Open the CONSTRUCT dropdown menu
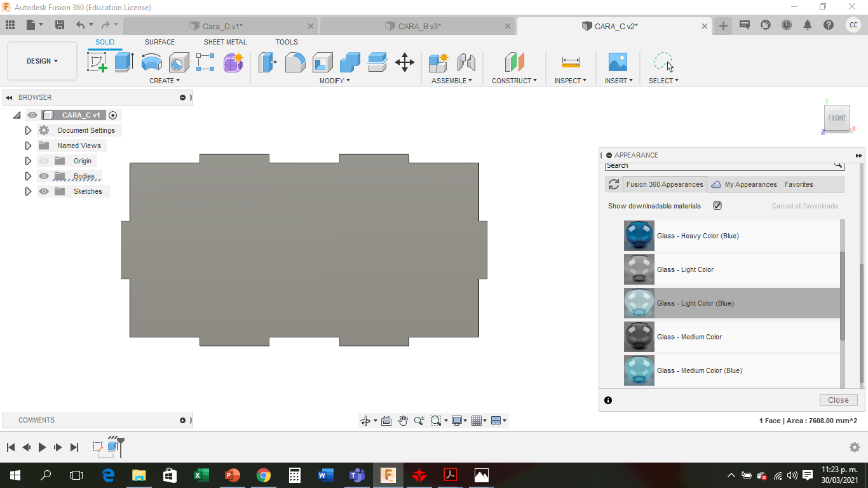868x488 pixels. (514, 81)
